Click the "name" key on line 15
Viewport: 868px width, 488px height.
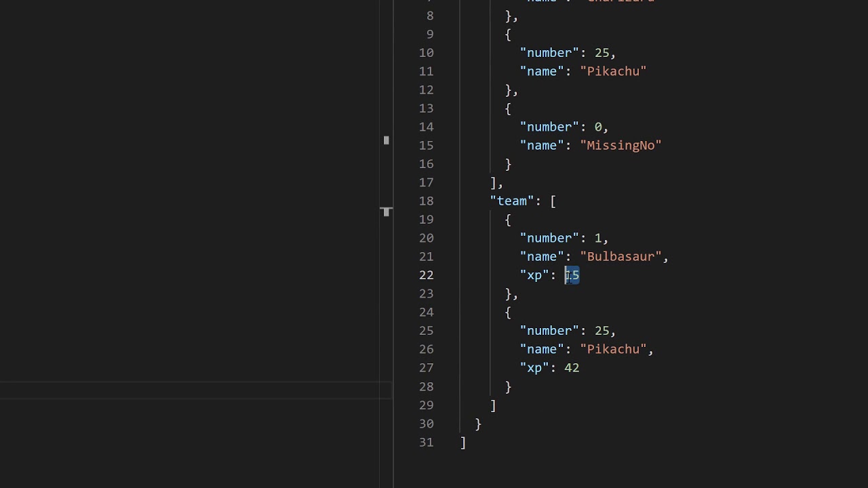542,145
